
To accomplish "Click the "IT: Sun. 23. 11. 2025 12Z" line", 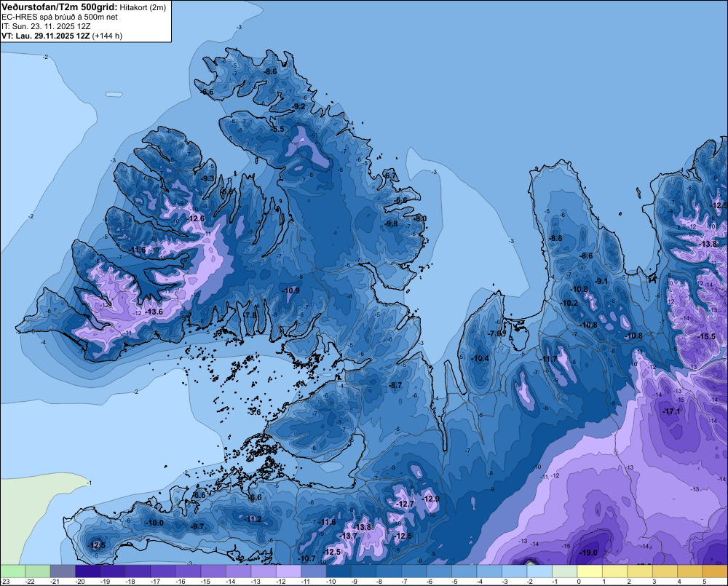I will 46,26.
